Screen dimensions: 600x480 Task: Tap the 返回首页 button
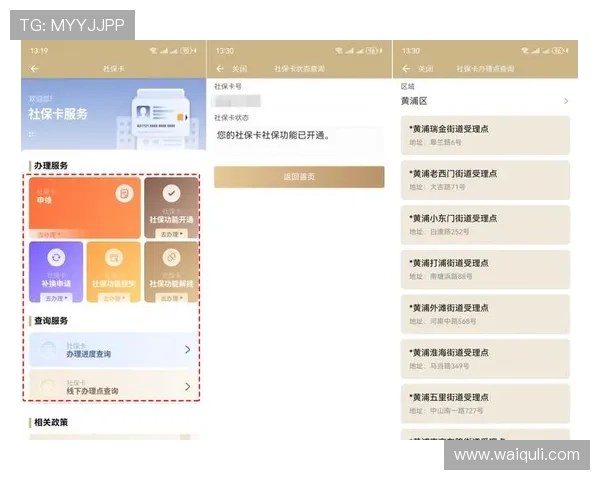pyautogui.click(x=299, y=177)
